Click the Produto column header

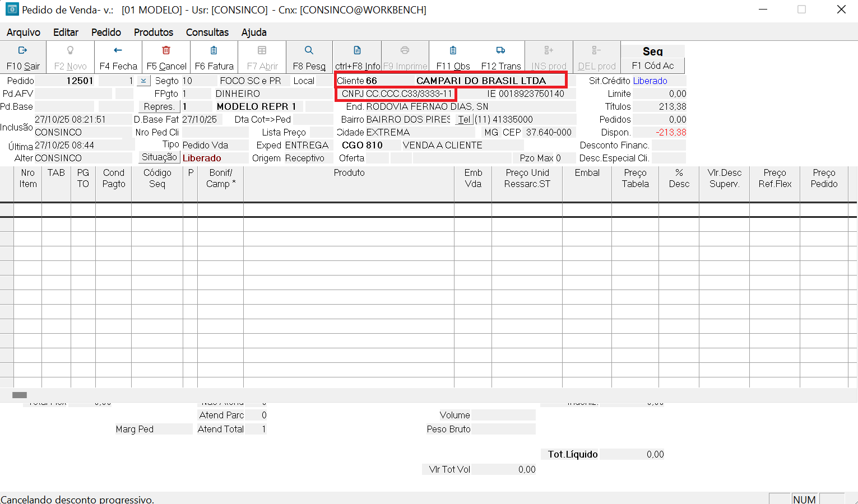click(349, 184)
